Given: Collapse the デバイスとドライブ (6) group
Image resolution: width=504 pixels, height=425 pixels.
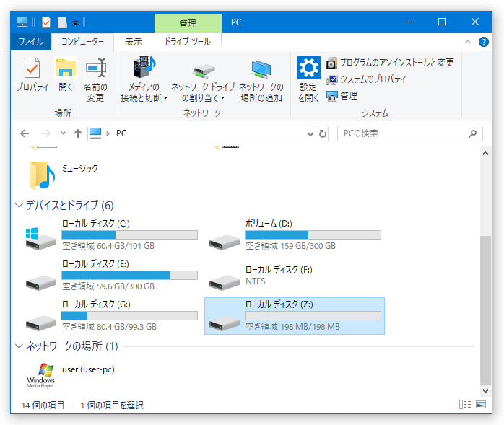Looking at the screenshot, I should coord(19,205).
